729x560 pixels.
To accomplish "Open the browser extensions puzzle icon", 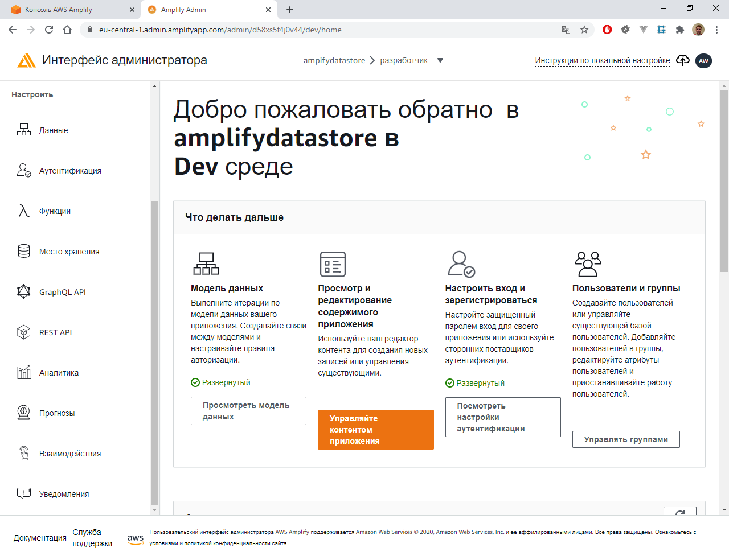I will pos(679,30).
